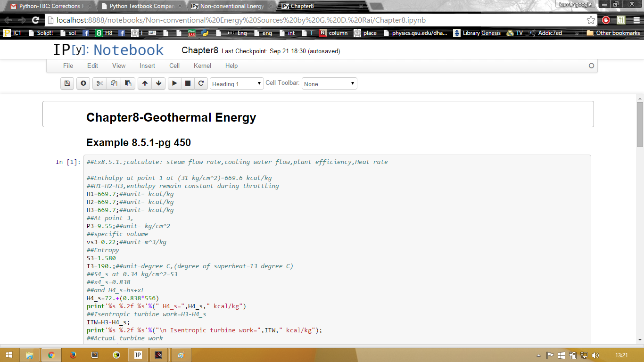Move the selected cell up
The height and width of the screenshot is (362, 644).
[145, 83]
